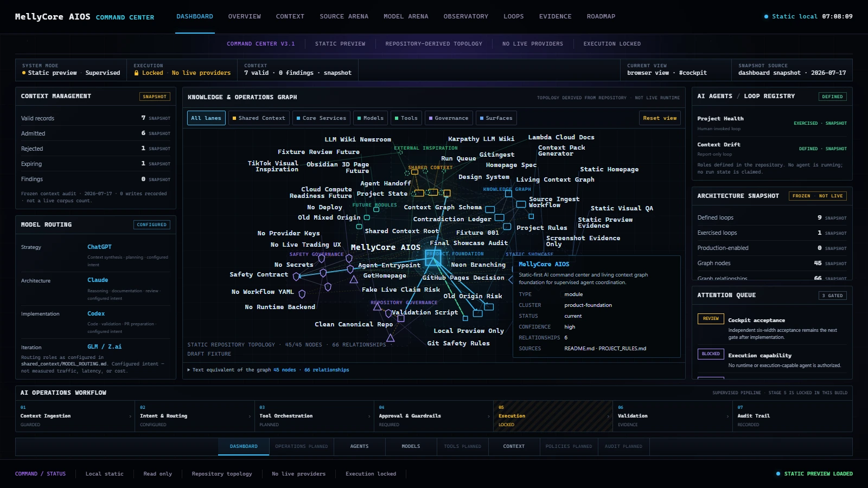This screenshot has width=868, height=488.
Task: Select the bottom DASHBOARD section tab
Action: [244, 446]
